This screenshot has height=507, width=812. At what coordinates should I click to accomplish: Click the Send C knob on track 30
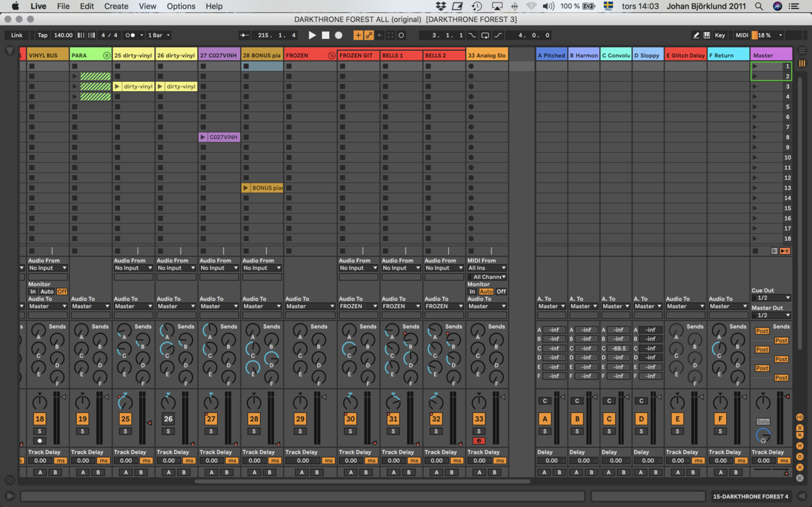pos(349,349)
